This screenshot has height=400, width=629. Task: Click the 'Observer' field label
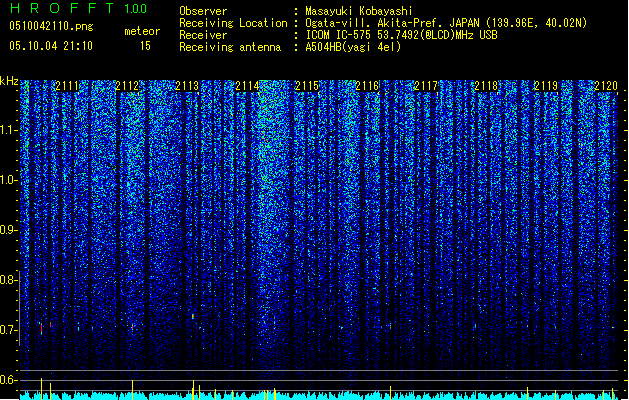pyautogui.click(x=203, y=11)
